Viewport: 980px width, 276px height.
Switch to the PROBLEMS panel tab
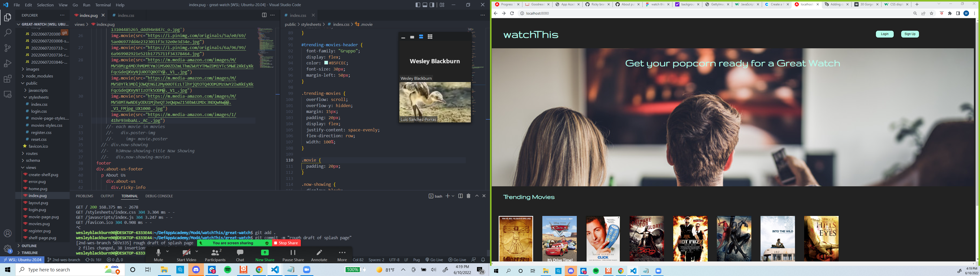pyautogui.click(x=84, y=196)
